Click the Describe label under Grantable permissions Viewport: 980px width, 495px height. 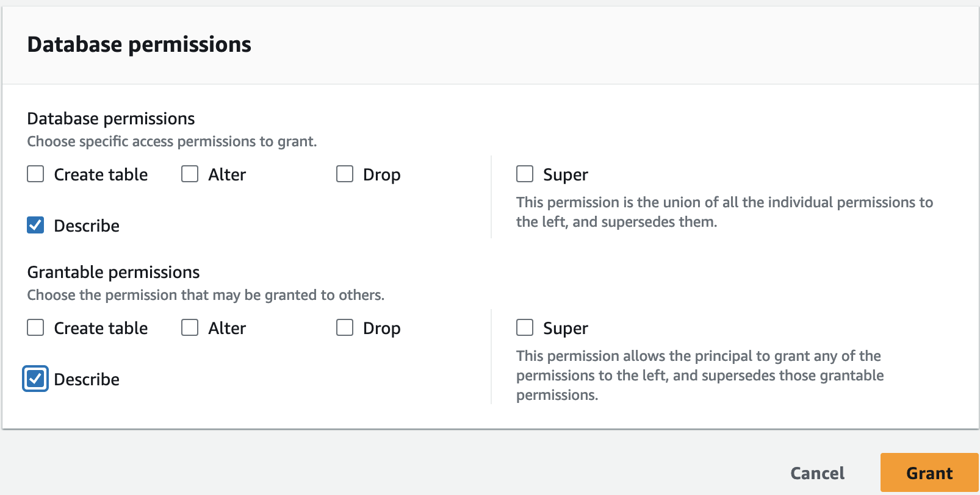(87, 379)
